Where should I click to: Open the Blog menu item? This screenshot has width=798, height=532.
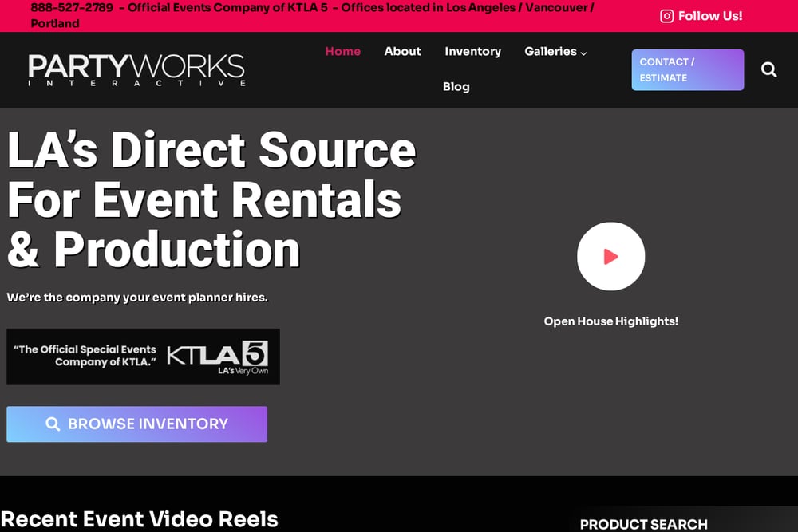[456, 87]
